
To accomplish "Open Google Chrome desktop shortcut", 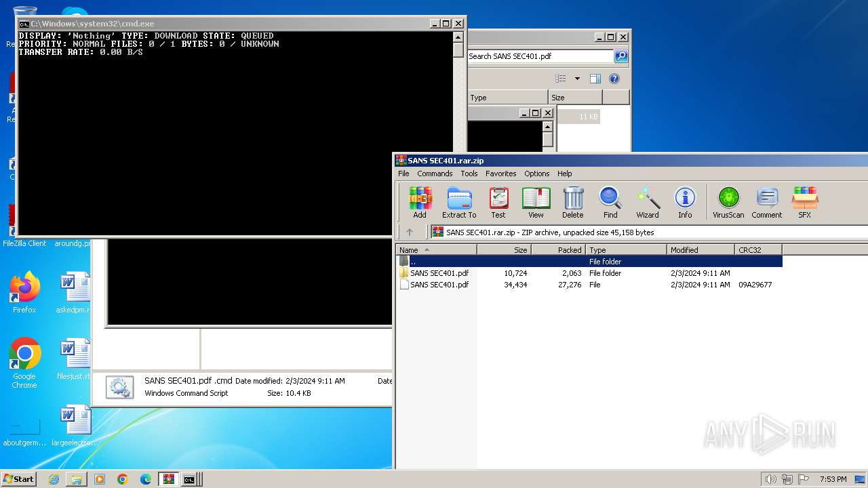I will coord(24,363).
